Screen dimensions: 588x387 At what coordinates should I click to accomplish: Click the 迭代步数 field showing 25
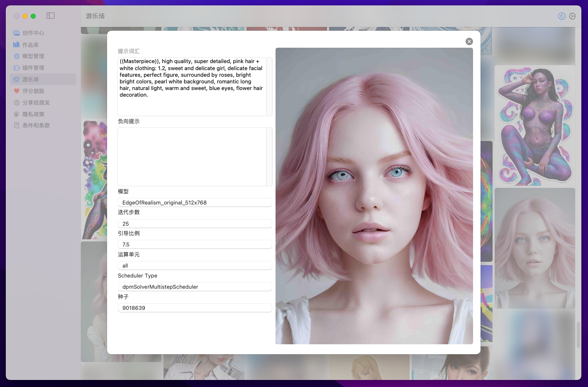[195, 224]
